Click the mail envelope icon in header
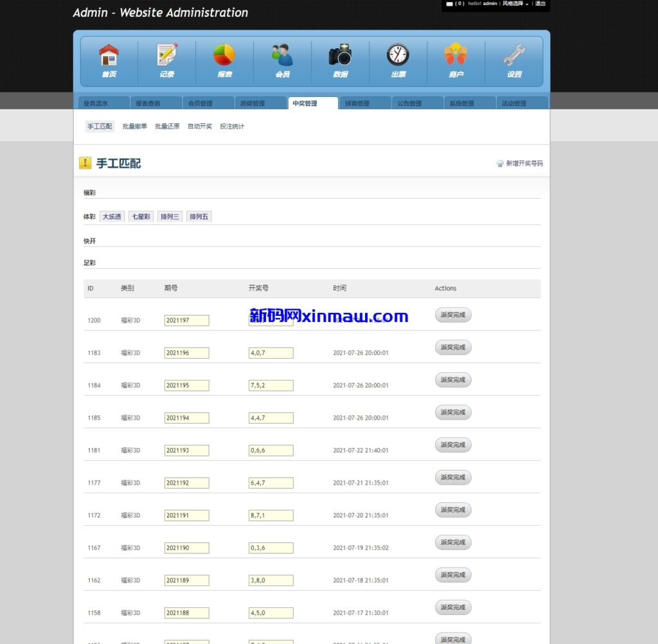This screenshot has height=644, width=658. coord(449,4)
